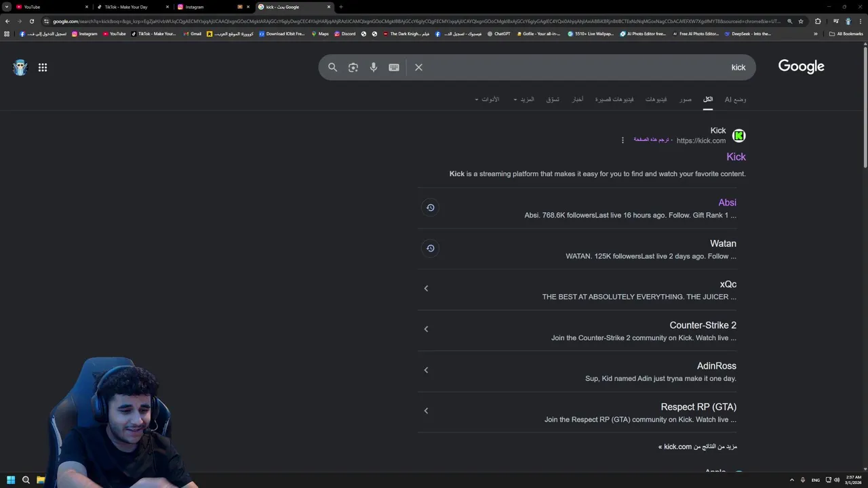868x488 pixels.
Task: Open the المزيد more dropdown
Action: click(524, 100)
